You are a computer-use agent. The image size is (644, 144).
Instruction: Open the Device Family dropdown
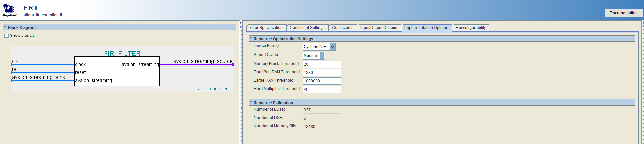[x=332, y=47]
